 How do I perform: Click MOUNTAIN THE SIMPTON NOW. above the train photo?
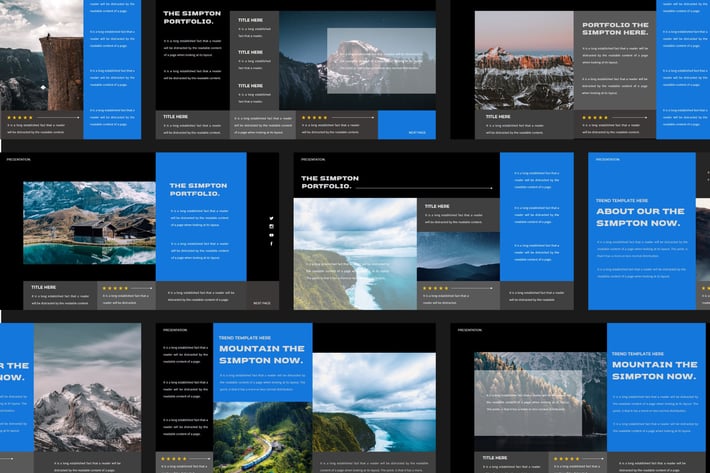(x=261, y=354)
